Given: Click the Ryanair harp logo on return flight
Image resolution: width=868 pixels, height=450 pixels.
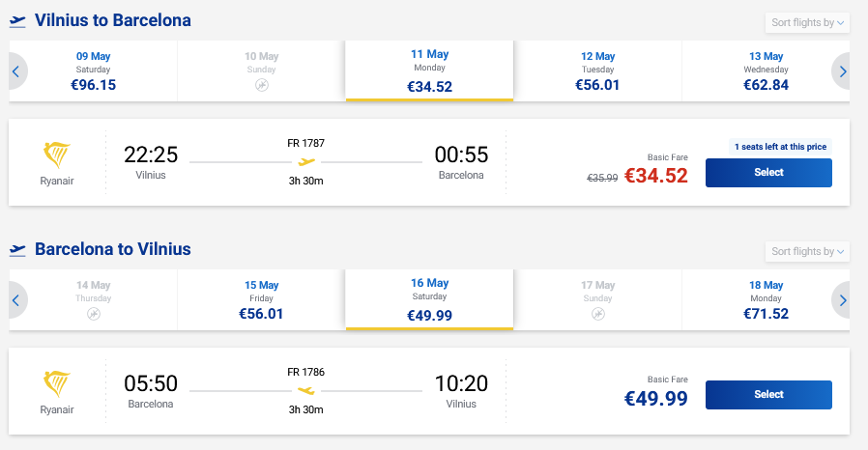Looking at the screenshot, I should tap(57, 383).
